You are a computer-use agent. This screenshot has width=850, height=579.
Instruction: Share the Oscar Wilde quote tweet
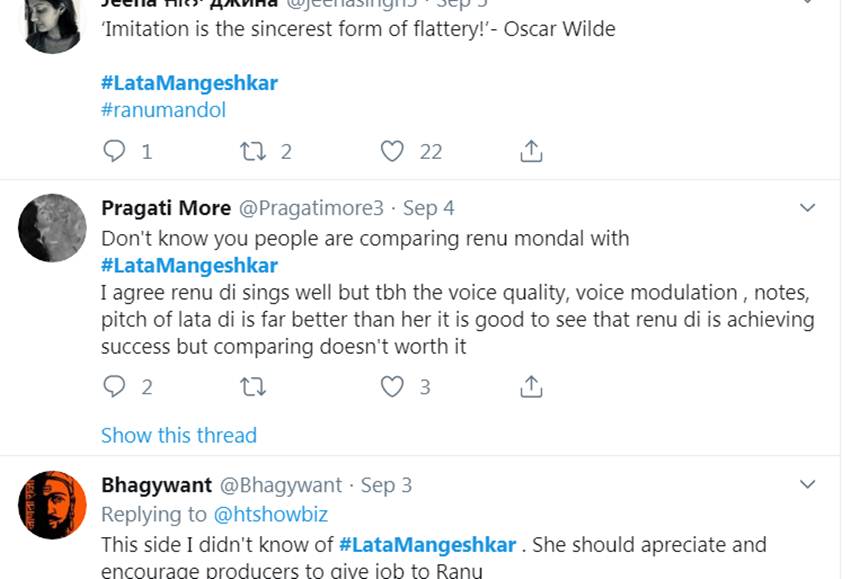[532, 151]
